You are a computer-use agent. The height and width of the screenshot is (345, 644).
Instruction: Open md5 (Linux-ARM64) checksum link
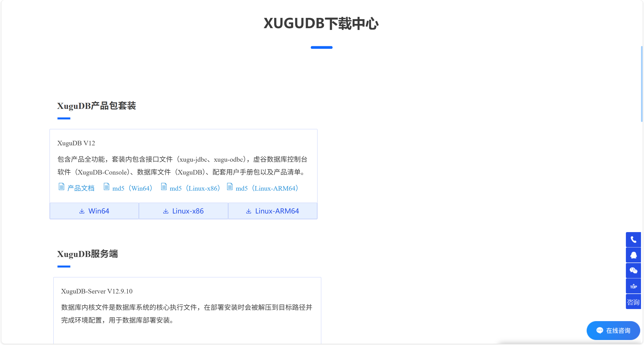pos(267,188)
